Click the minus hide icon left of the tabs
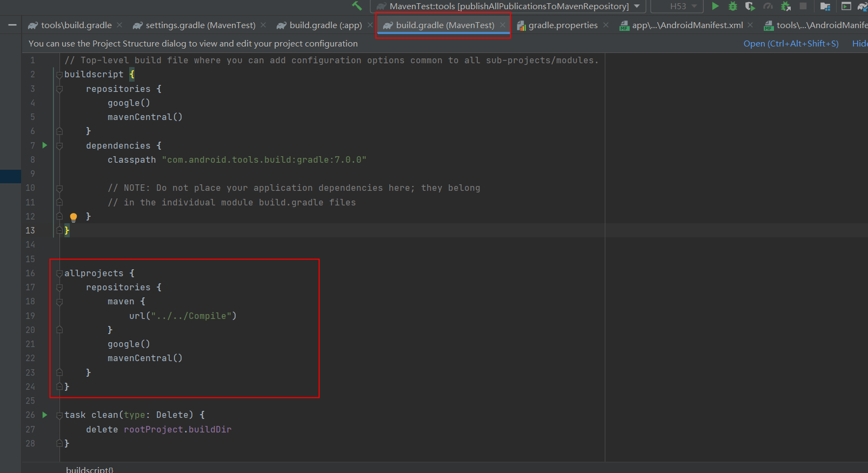 point(12,25)
